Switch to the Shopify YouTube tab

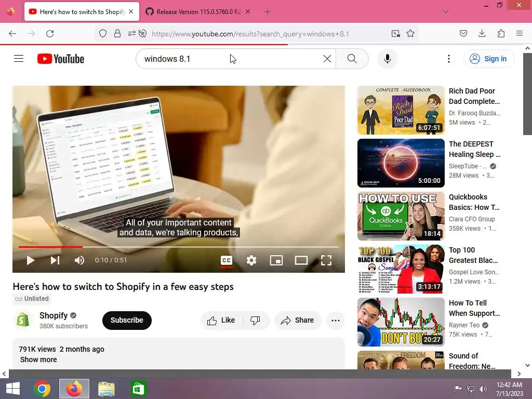pos(82,11)
